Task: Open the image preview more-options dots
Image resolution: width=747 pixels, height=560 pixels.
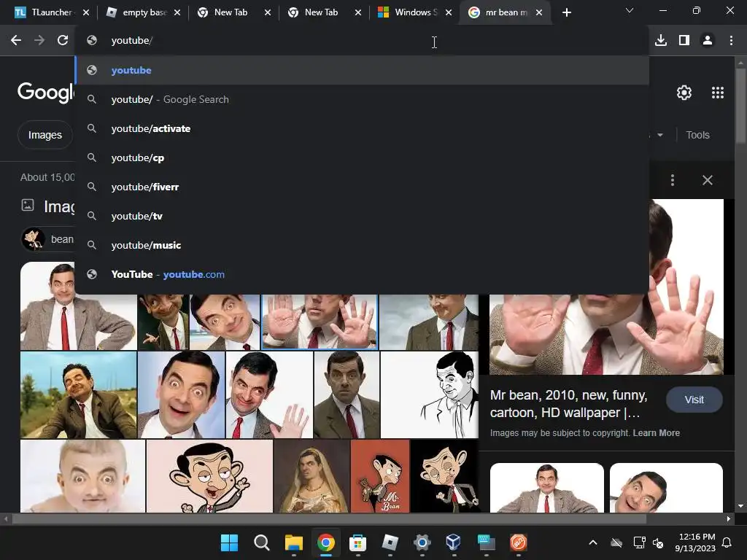Action: point(672,180)
